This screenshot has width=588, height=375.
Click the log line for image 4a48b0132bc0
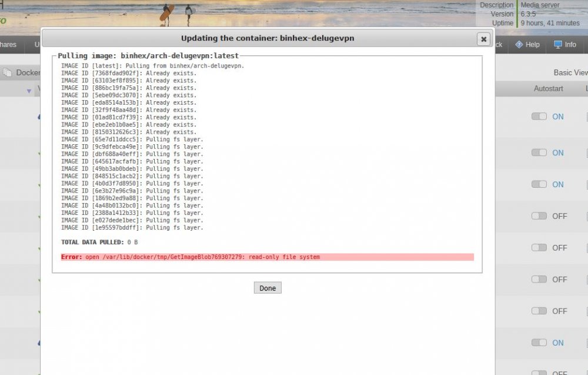coord(132,205)
